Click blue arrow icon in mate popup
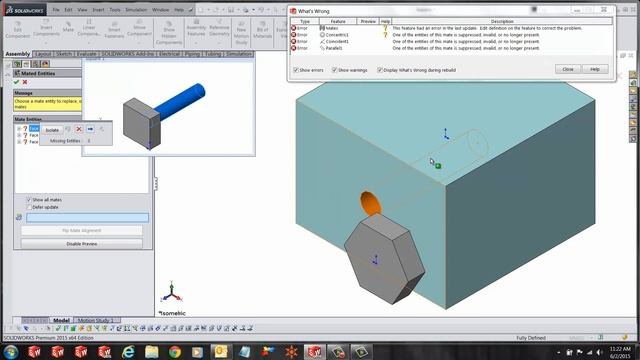 90,129
